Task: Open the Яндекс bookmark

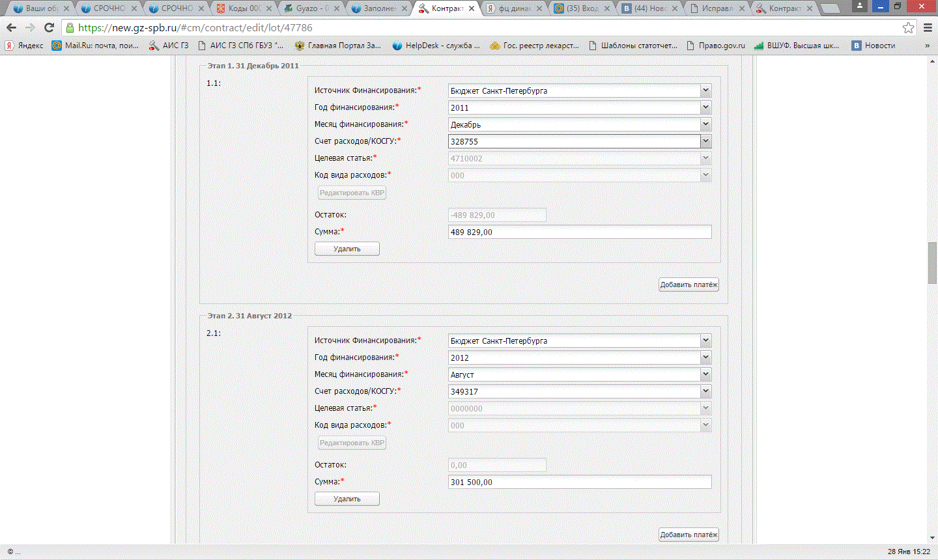Action: pyautogui.click(x=24, y=46)
